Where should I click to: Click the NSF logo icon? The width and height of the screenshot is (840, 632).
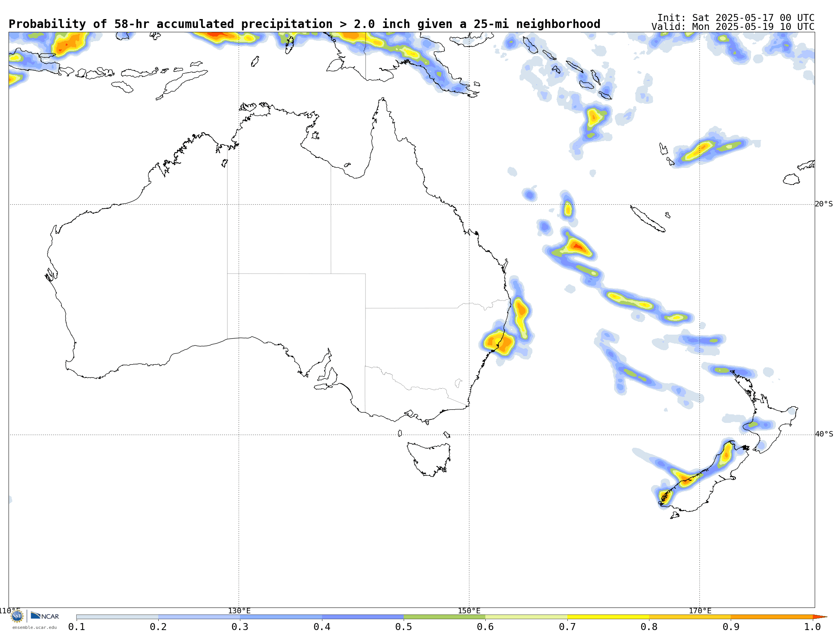pyautogui.click(x=17, y=616)
